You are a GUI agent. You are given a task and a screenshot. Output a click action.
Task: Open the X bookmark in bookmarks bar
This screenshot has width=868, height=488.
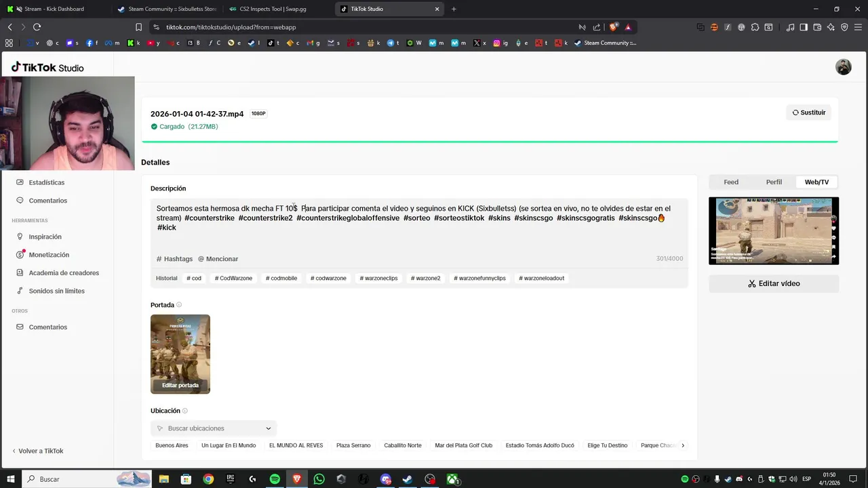(x=479, y=43)
